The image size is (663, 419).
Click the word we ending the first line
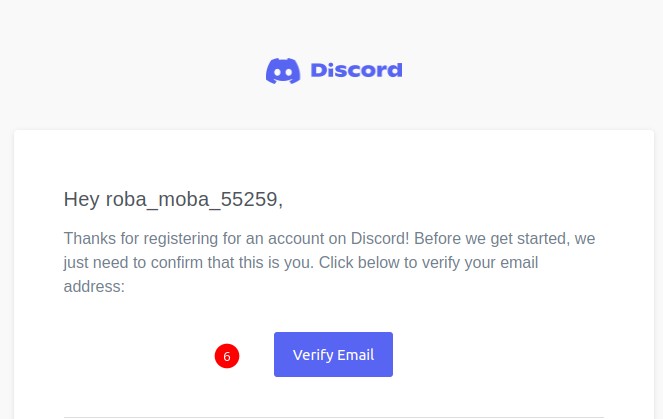(585, 239)
